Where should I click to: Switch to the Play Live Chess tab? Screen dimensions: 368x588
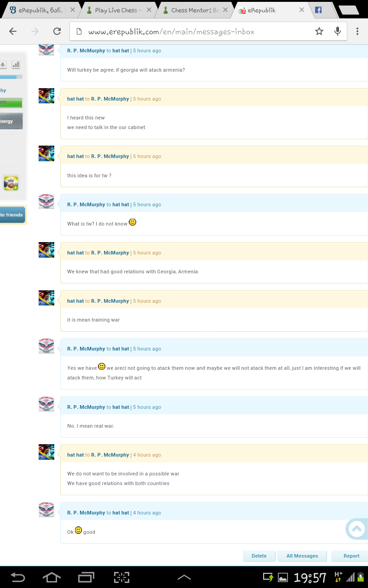(116, 8)
